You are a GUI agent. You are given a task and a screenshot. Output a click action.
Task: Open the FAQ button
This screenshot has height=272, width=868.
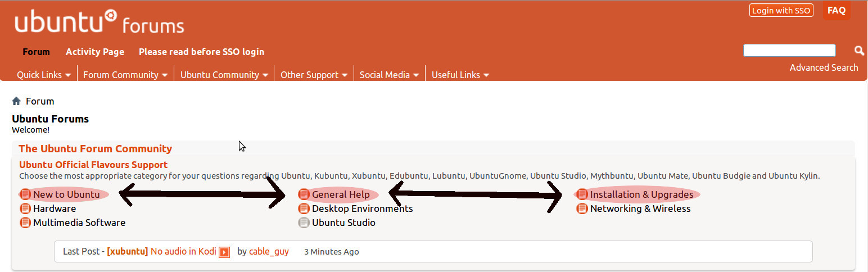tap(837, 10)
